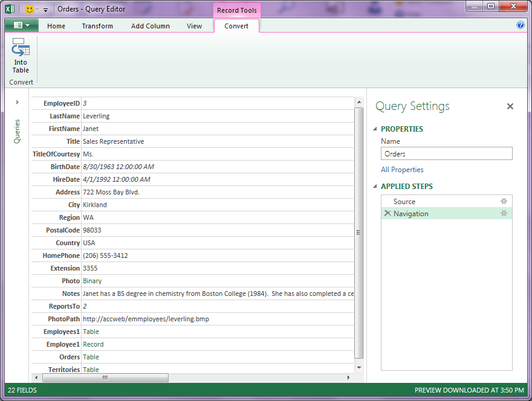Select the Region value WA
532x401 pixels.
88,217
